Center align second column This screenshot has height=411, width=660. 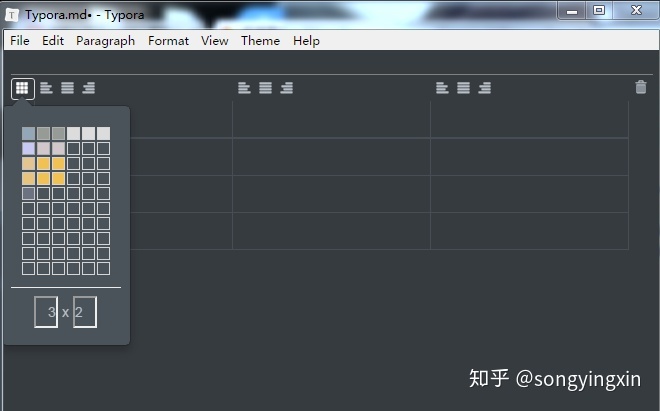(266, 88)
